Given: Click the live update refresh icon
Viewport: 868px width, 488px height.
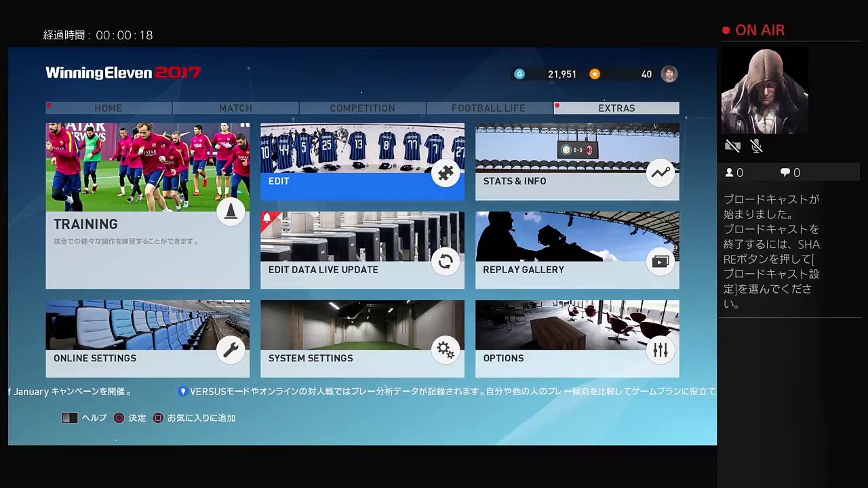Looking at the screenshot, I should click(x=446, y=262).
